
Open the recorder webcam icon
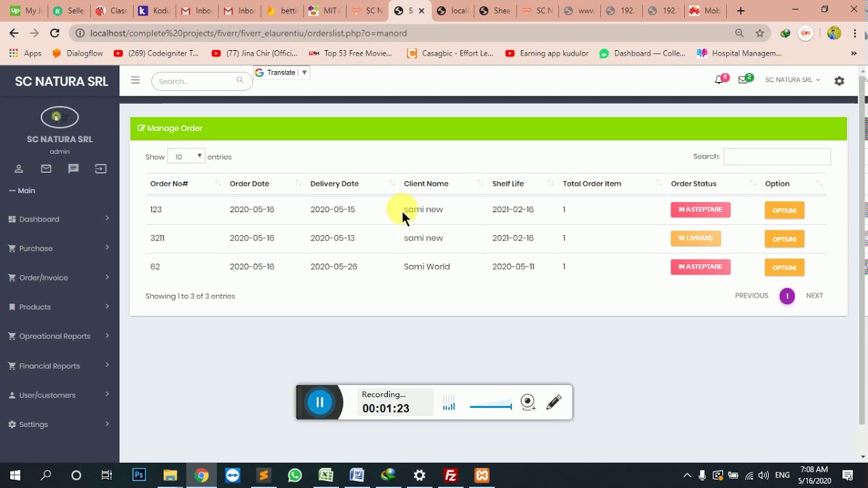[528, 403]
